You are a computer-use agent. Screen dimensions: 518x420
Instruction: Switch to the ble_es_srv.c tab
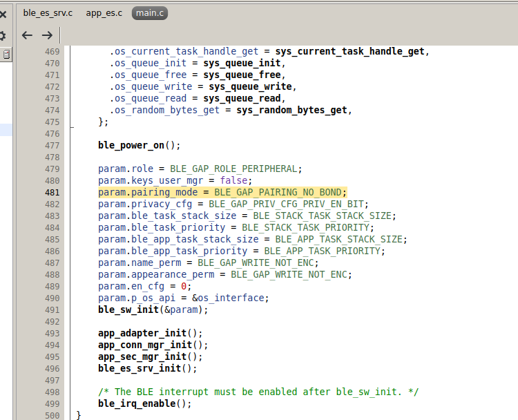pos(48,13)
